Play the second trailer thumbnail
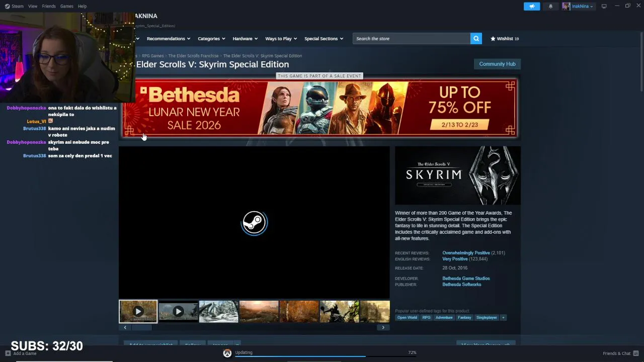This screenshot has width=644, height=362. coord(178,312)
